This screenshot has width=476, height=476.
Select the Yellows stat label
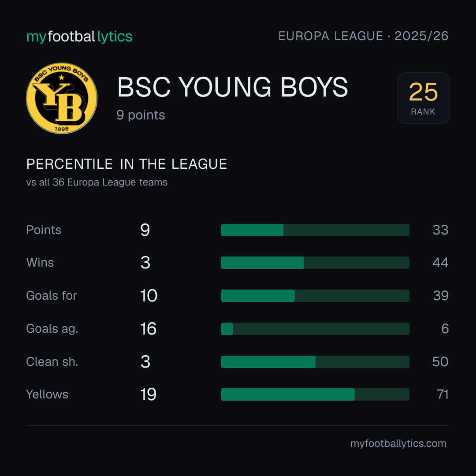47,394
